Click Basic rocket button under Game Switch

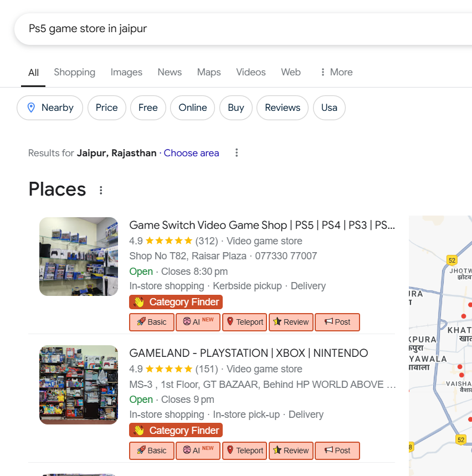151,322
